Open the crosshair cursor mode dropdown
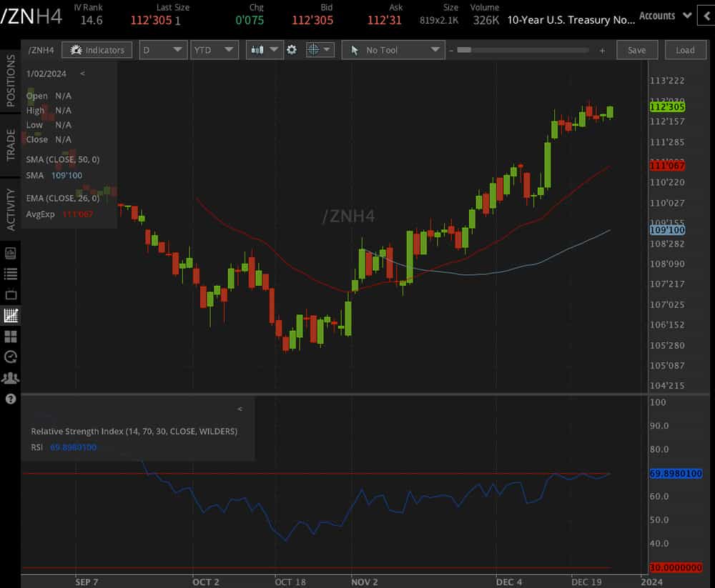 tap(320, 50)
